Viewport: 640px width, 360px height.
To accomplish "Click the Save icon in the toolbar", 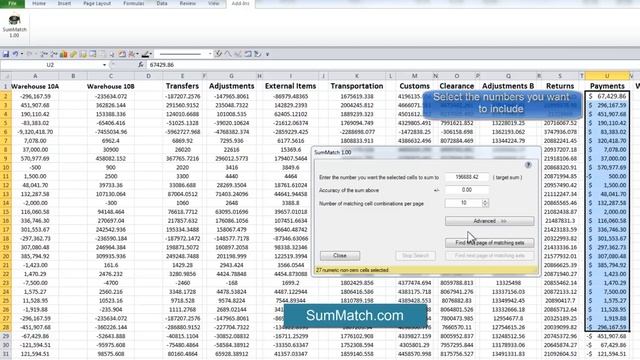I will pyautogui.click(x=6, y=54).
